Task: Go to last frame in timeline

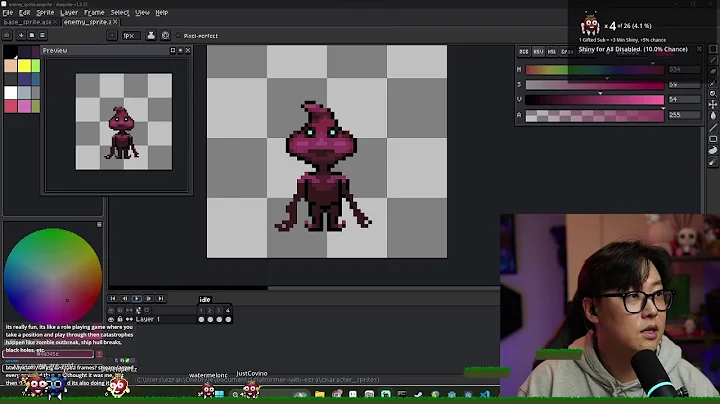Action: [160, 298]
